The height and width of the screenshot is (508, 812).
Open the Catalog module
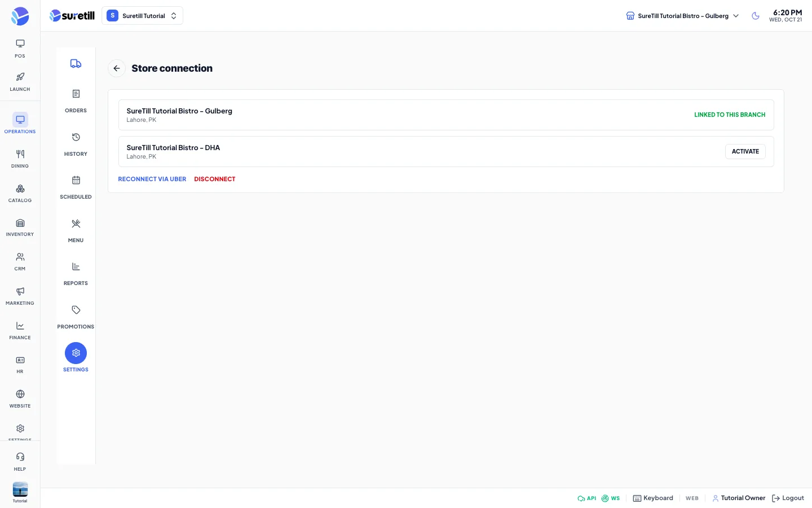coord(20,193)
